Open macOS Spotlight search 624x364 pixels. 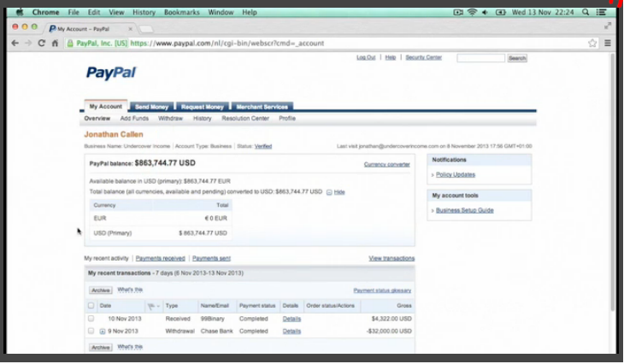[x=586, y=12]
